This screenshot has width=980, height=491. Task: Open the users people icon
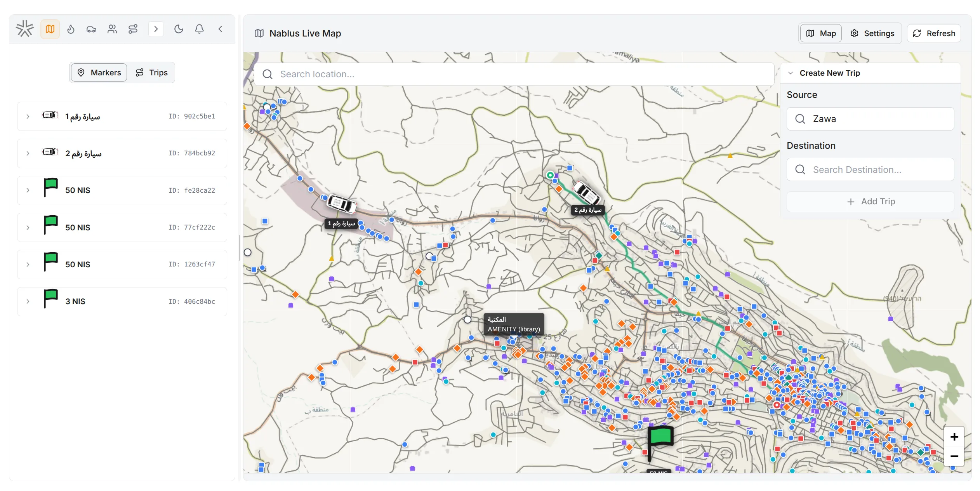tap(112, 29)
